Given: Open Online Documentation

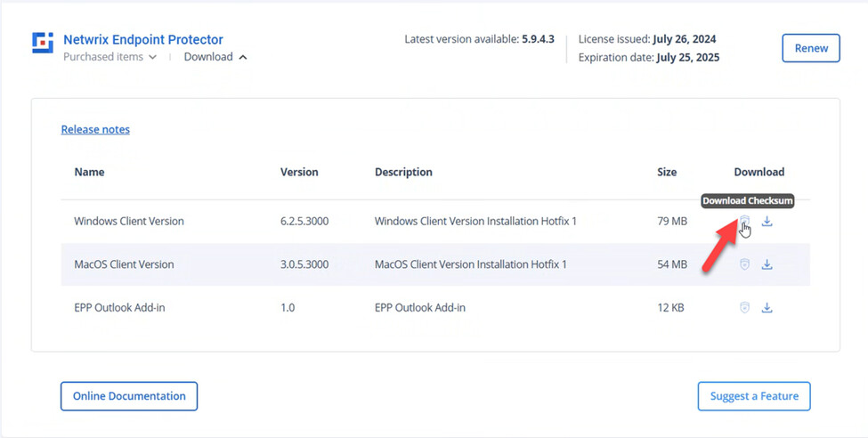Looking at the screenshot, I should coord(129,396).
